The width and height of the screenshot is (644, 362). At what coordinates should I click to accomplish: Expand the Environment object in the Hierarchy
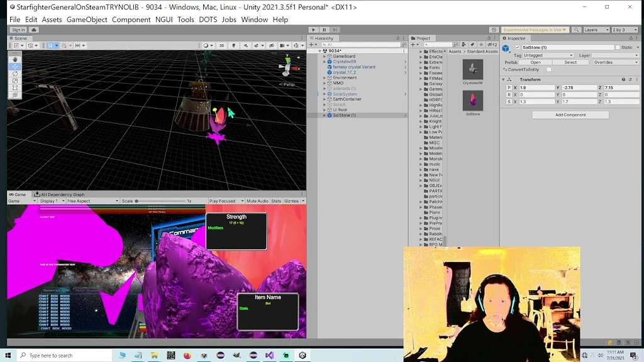coord(325,77)
